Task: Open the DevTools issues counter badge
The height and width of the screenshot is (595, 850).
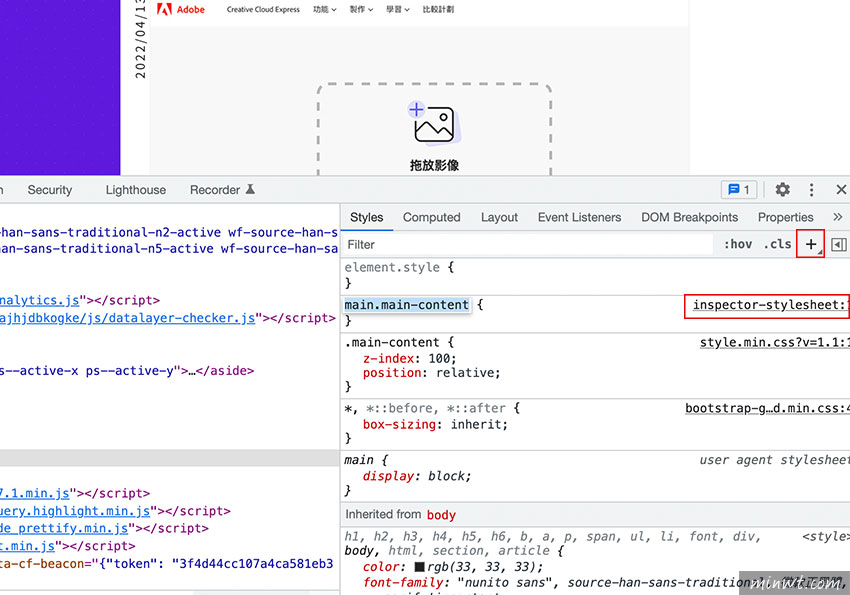Action: pos(739,190)
